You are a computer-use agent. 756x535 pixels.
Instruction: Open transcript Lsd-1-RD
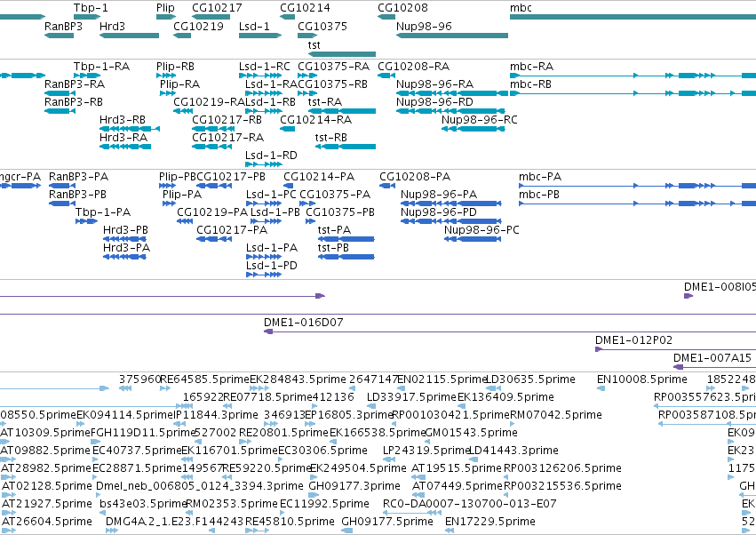click(271, 156)
